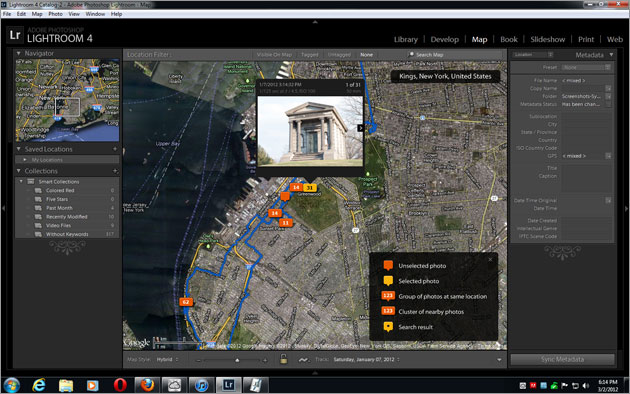The image size is (630, 394).
Task: Close the map key overlay
Action: click(490, 259)
